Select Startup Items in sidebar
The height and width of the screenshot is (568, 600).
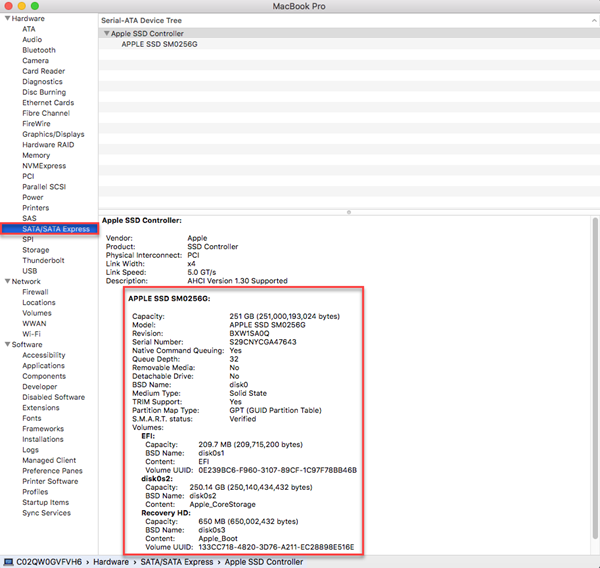coord(46,503)
